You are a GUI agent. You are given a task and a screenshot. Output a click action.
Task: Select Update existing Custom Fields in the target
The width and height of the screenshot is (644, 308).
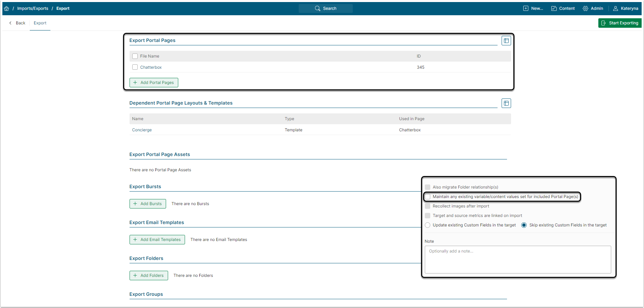(428, 225)
